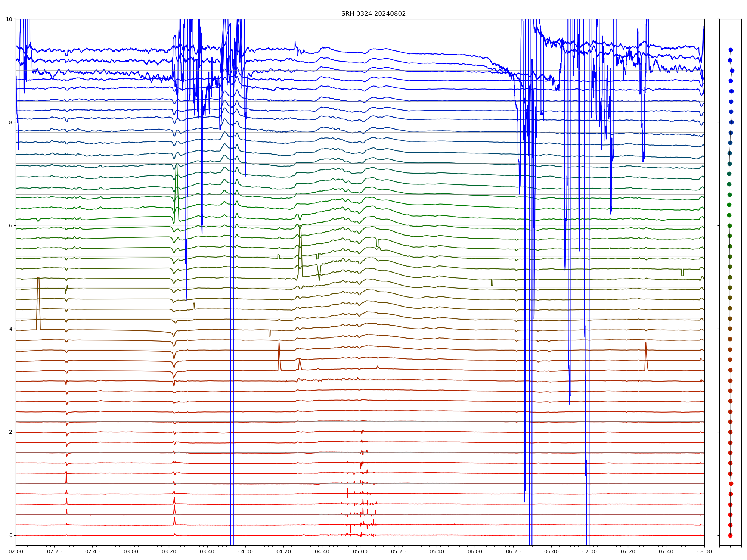
Task: Click the y-axis tick label 6
Action: coord(11,225)
